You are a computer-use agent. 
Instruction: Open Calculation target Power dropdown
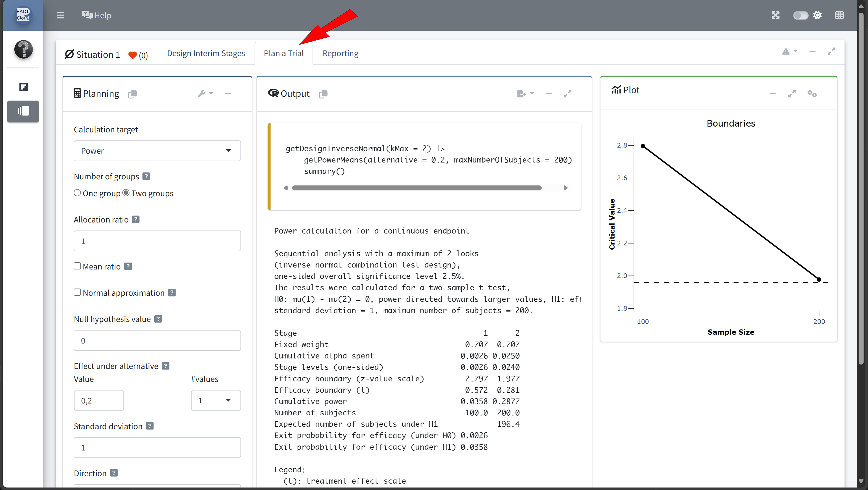[x=157, y=151]
